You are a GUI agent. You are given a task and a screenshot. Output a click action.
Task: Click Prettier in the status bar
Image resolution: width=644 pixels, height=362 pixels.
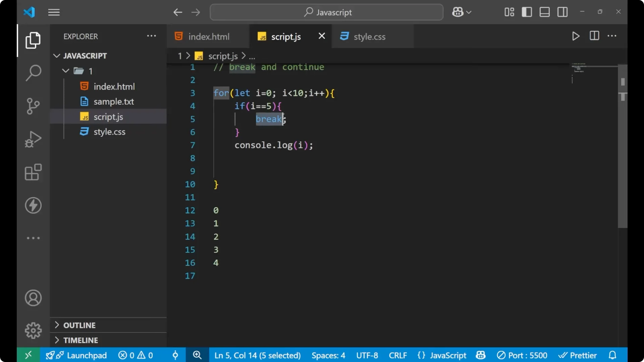pyautogui.click(x=578, y=355)
